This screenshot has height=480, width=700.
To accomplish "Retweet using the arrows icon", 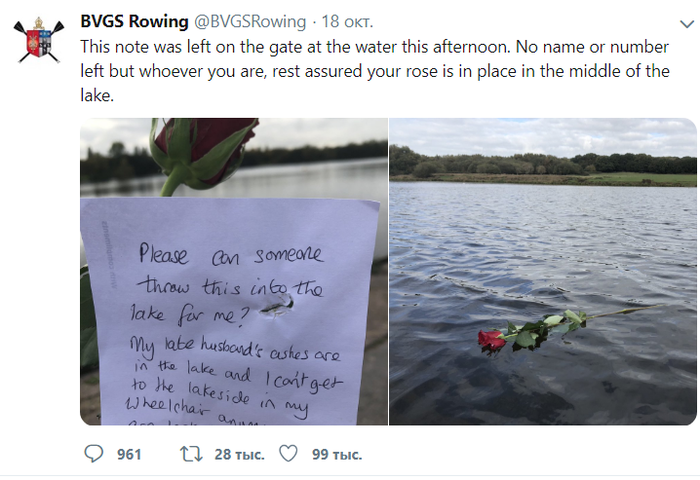I will coord(190,454).
